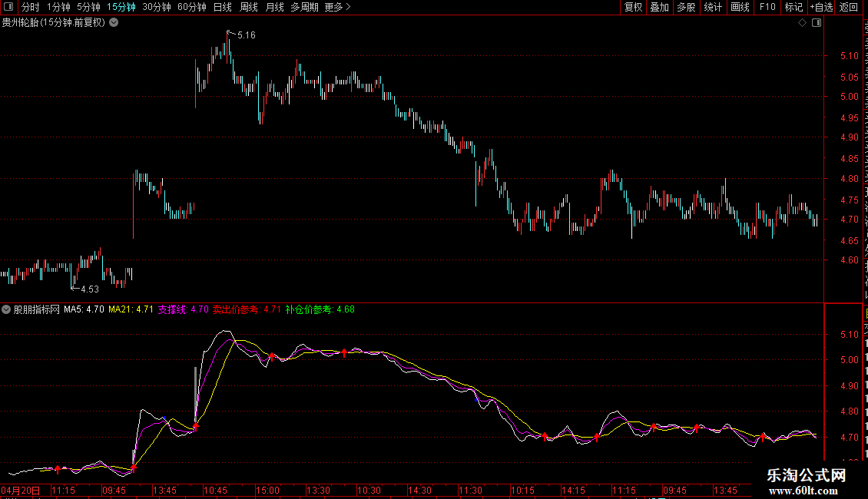
Task: Select the 1分钟 period
Action: [x=58, y=7]
